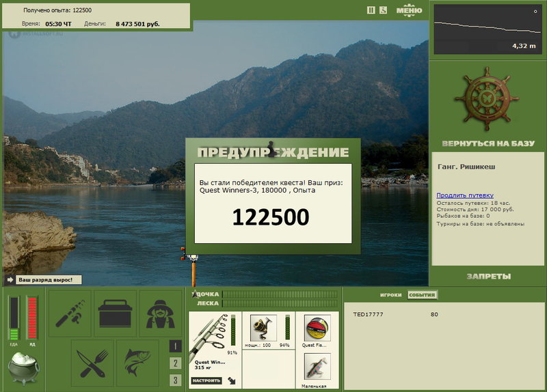Click the money amount 8 473 501 руб.
Viewport: 547px width, 392px height.
137,24
